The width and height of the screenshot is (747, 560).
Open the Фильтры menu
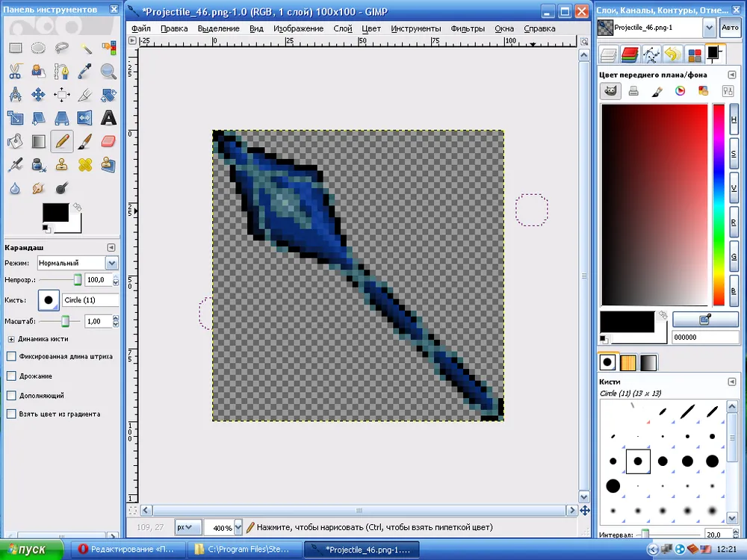click(x=468, y=28)
